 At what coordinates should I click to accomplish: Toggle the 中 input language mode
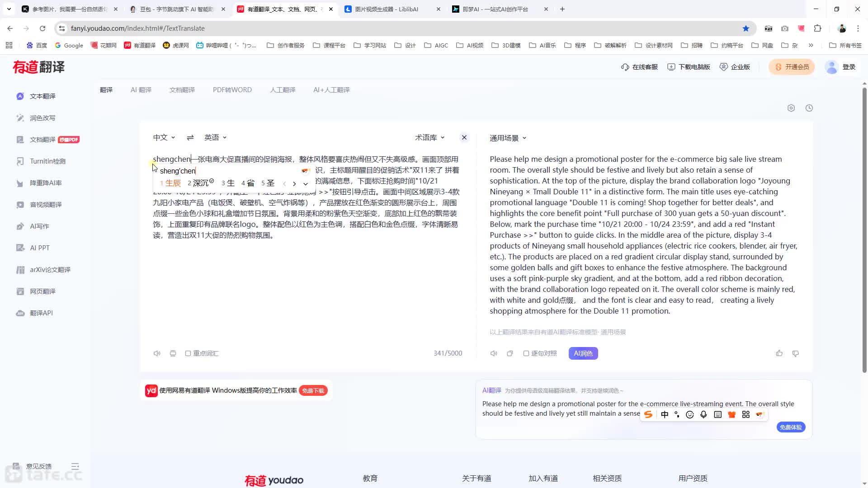point(665,414)
